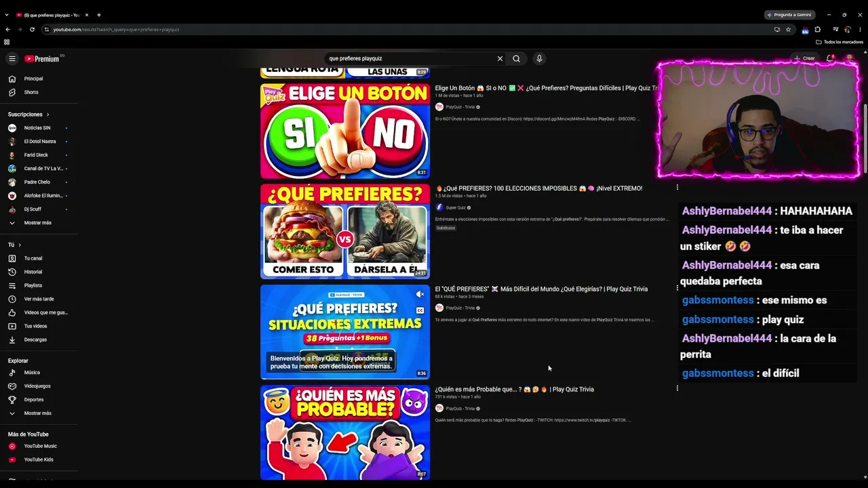868x488 pixels.
Task: Open 100 Elecciones Imposibles video title
Action: pyautogui.click(x=539, y=188)
